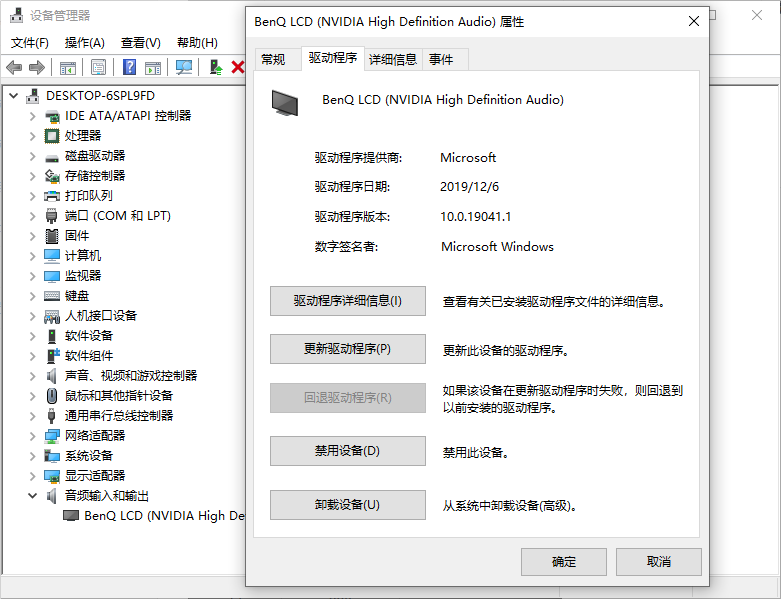
Task: Cancel the dialog with 取消
Action: [659, 562]
